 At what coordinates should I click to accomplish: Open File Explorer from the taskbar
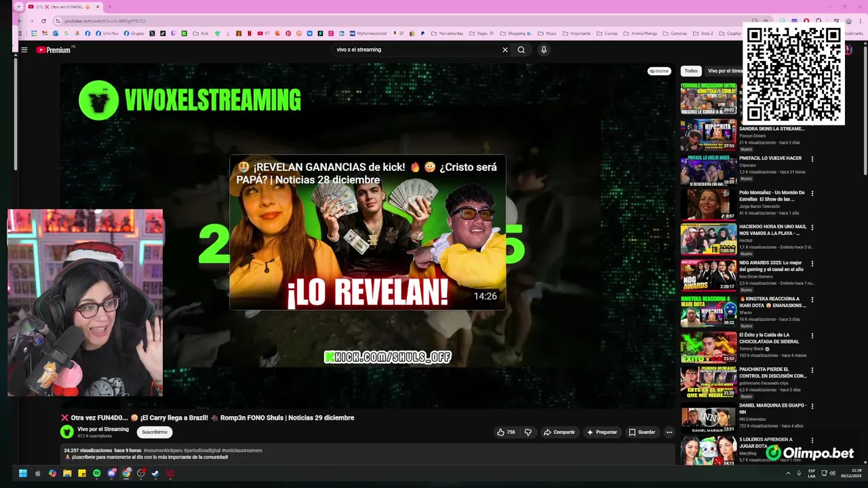(67, 473)
